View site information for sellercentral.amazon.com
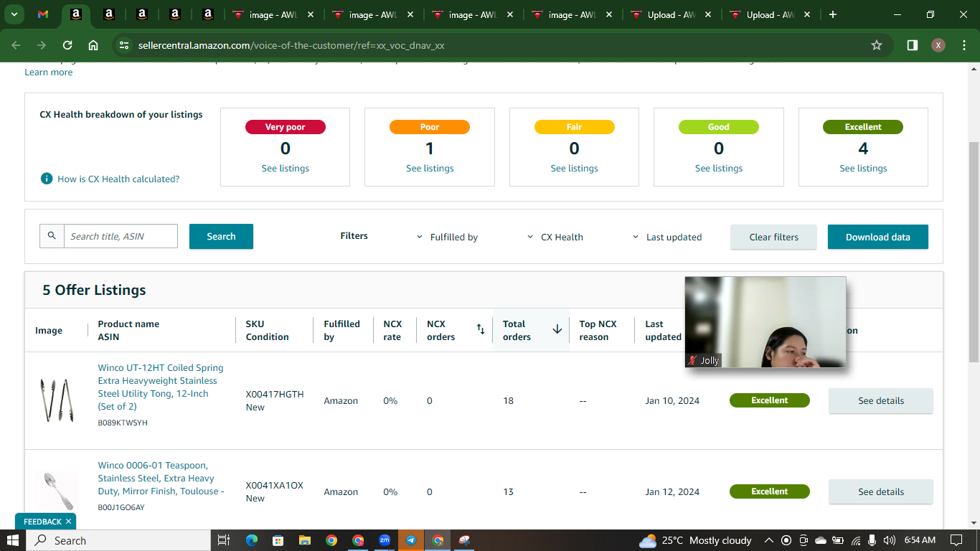The height and width of the screenshot is (551, 980). [x=124, y=45]
